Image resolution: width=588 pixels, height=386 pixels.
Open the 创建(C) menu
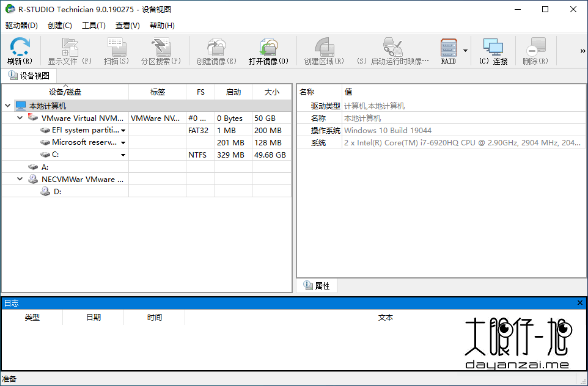[60, 26]
